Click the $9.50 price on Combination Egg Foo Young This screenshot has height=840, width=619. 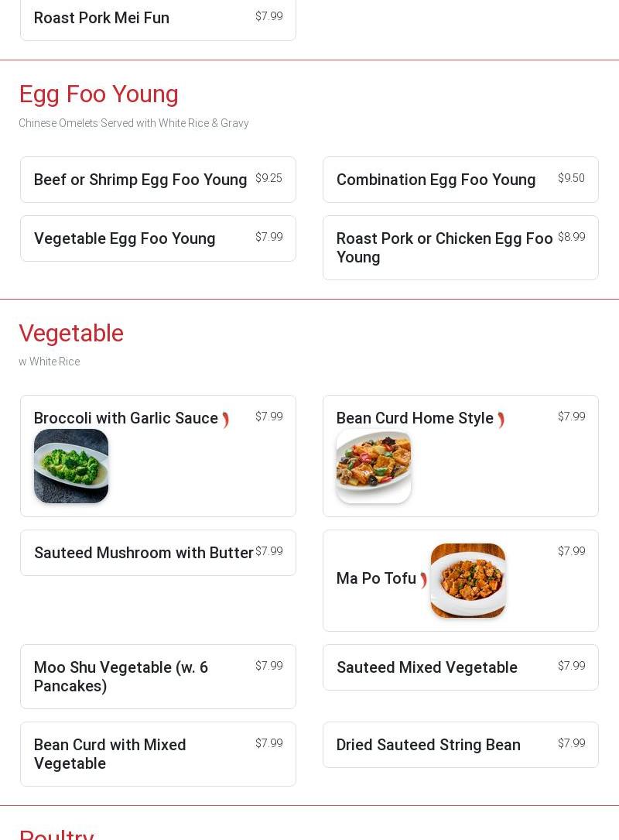tap(571, 178)
